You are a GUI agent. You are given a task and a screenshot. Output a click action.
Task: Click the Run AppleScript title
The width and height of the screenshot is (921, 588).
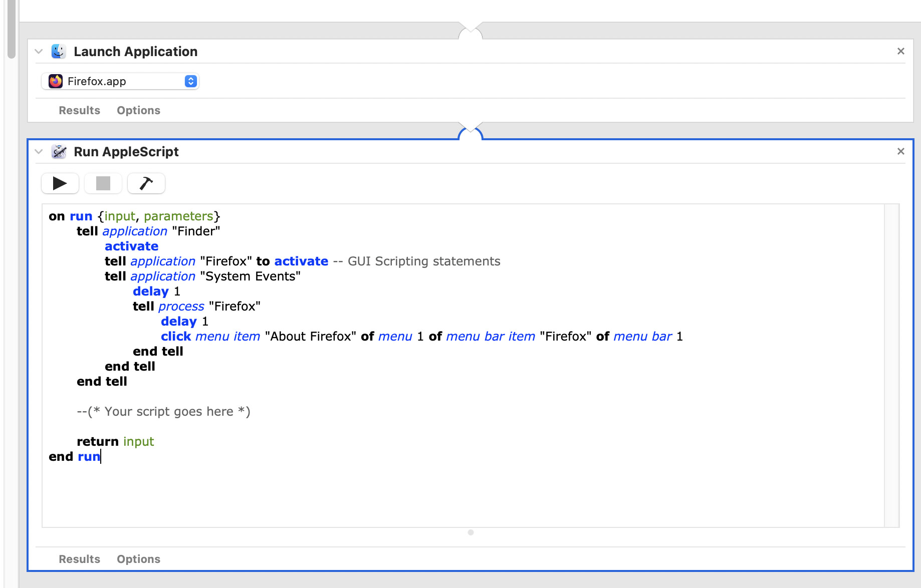[126, 152]
